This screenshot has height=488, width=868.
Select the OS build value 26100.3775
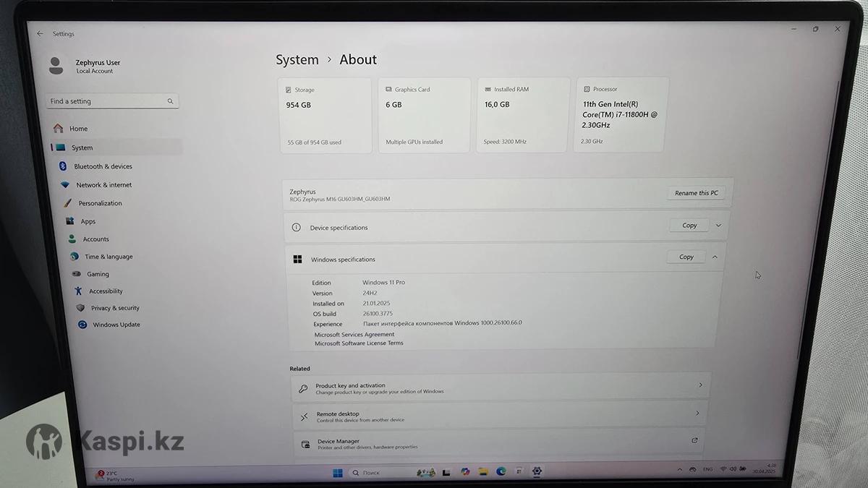pos(378,314)
